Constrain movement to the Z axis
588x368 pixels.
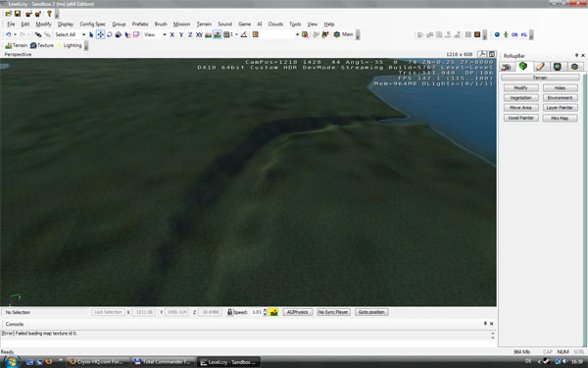click(190, 34)
